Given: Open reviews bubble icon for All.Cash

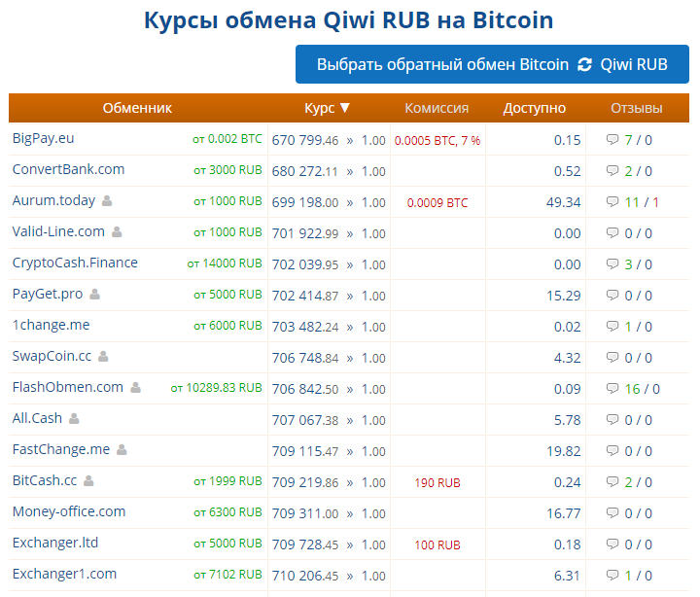Looking at the screenshot, I should 612,419.
